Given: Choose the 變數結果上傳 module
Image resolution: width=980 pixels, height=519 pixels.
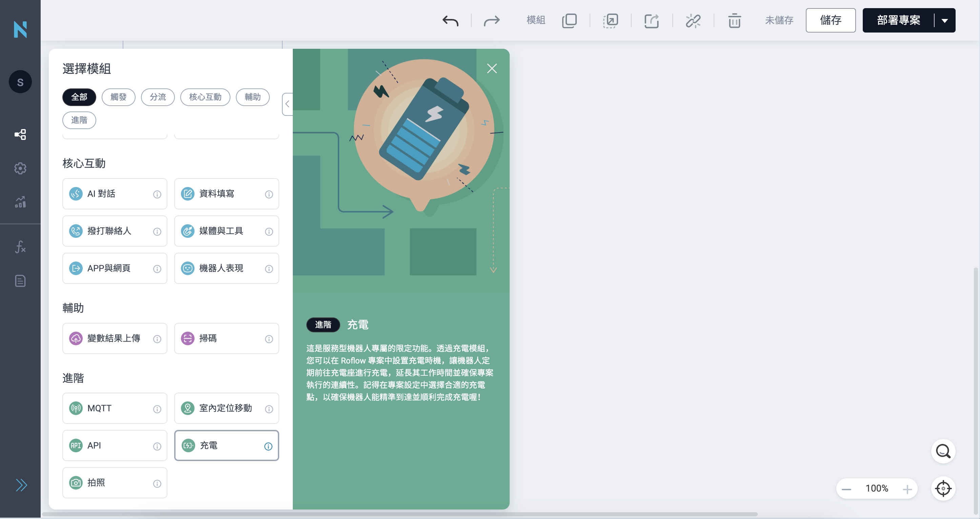Looking at the screenshot, I should 115,338.
